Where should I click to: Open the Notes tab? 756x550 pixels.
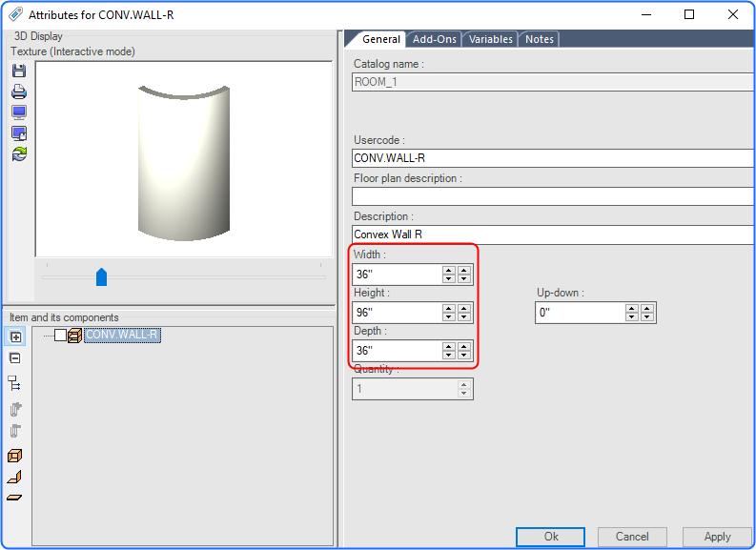540,39
